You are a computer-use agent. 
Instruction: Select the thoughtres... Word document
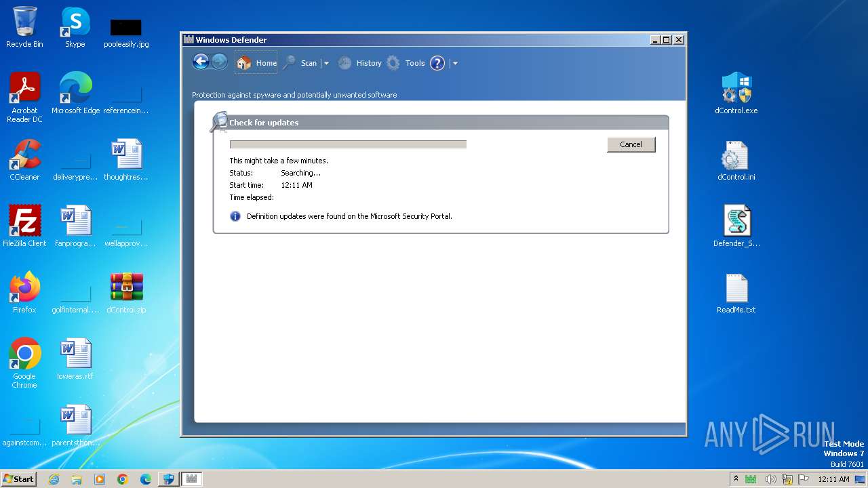126,160
